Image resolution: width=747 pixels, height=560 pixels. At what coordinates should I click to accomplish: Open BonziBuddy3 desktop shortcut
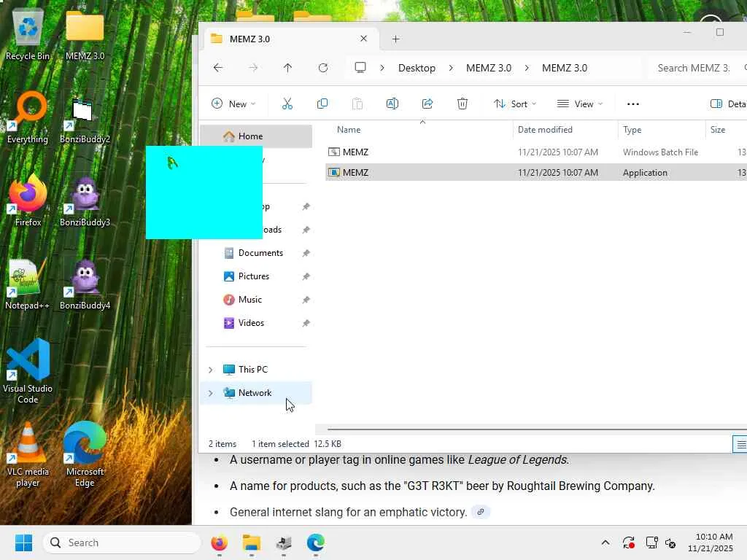pyautogui.click(x=85, y=201)
